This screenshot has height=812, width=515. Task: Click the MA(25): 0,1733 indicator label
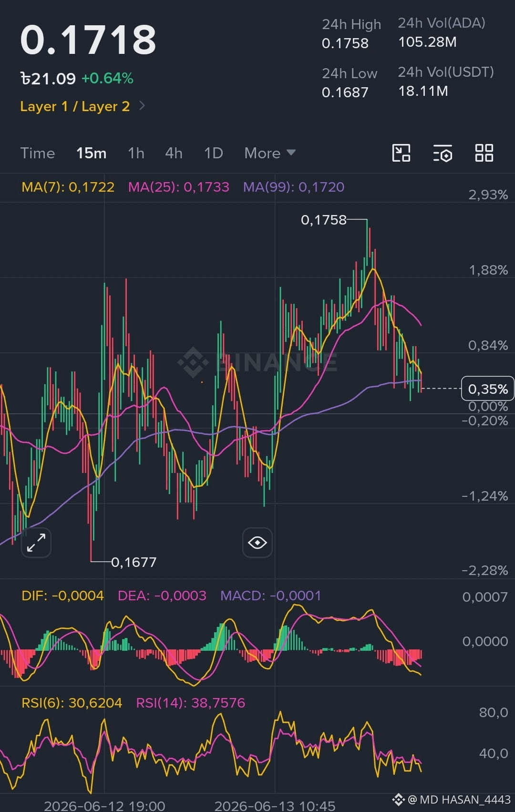(x=179, y=187)
